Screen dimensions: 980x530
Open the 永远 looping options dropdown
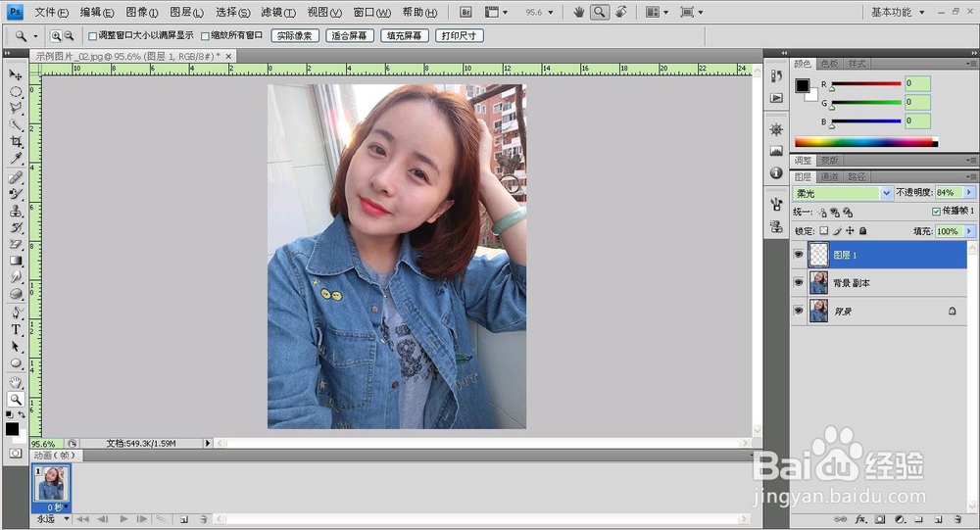coord(52,519)
